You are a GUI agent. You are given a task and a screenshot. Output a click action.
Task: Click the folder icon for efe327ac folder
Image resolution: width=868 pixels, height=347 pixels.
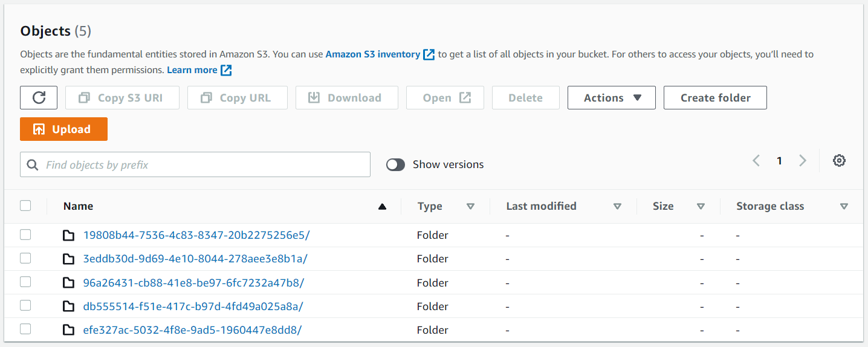click(x=69, y=330)
